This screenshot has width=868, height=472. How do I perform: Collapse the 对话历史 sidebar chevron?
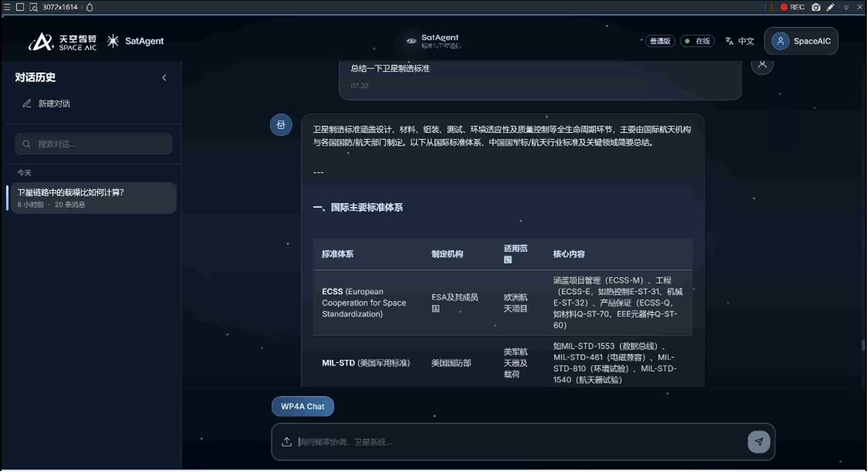(164, 78)
